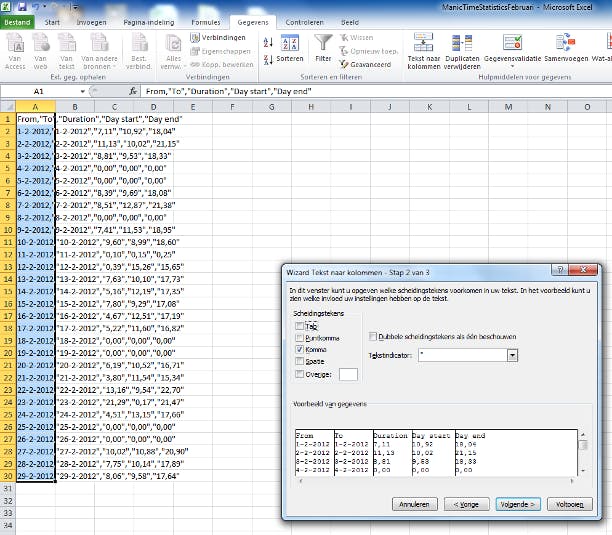The image size is (612, 535).
Task: Click Tekst naar kolommen icon
Action: click(x=423, y=44)
